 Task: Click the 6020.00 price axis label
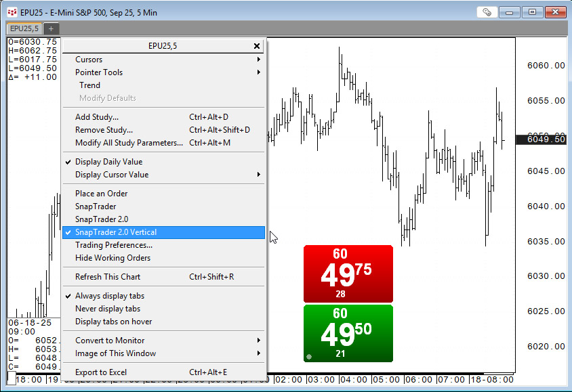[x=546, y=347]
